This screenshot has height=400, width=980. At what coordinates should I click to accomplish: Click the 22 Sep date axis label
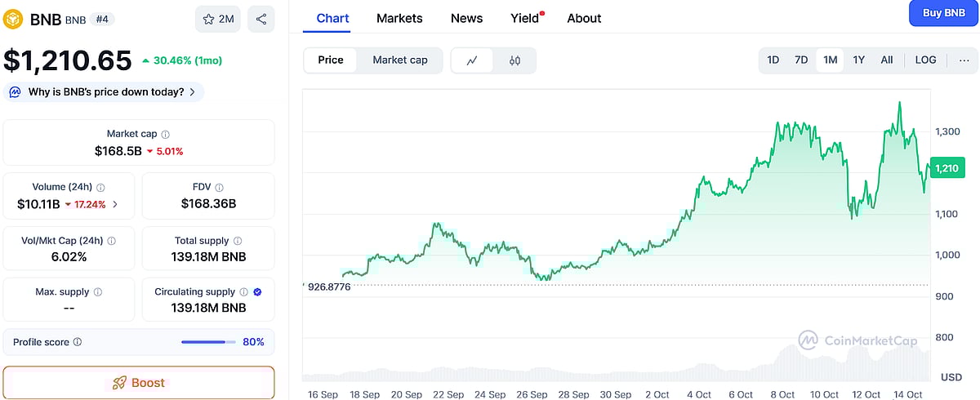[x=448, y=394]
